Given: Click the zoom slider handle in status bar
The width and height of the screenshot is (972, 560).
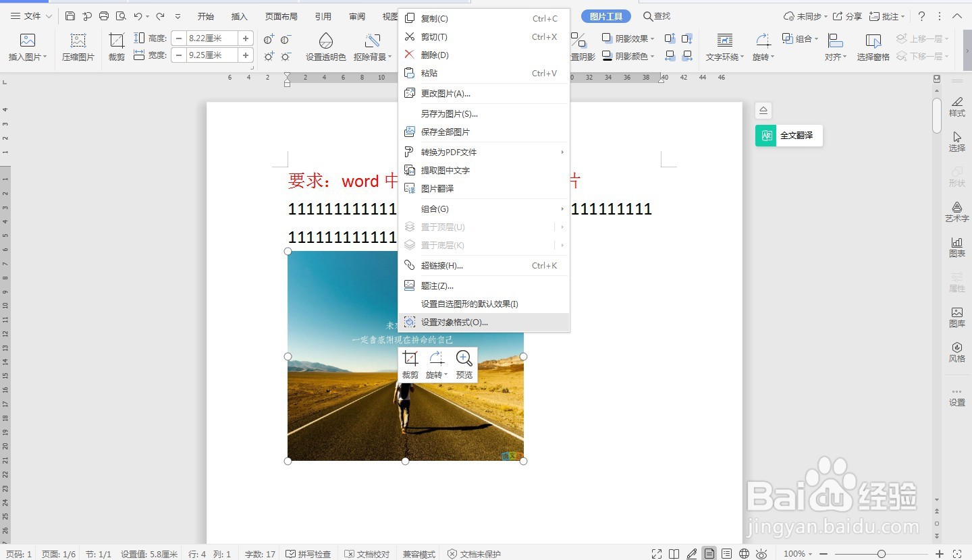Looking at the screenshot, I should coord(882,554).
